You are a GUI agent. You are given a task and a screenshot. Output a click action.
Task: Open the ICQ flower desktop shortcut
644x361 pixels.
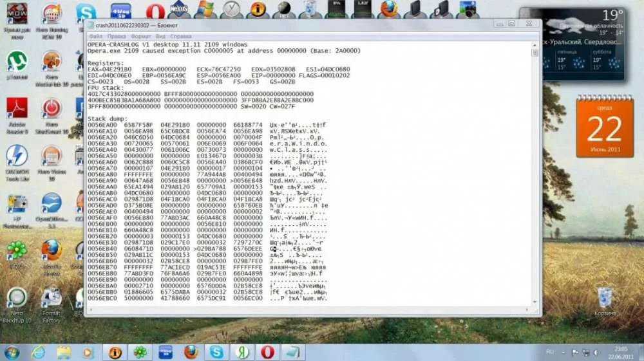(x=17, y=254)
